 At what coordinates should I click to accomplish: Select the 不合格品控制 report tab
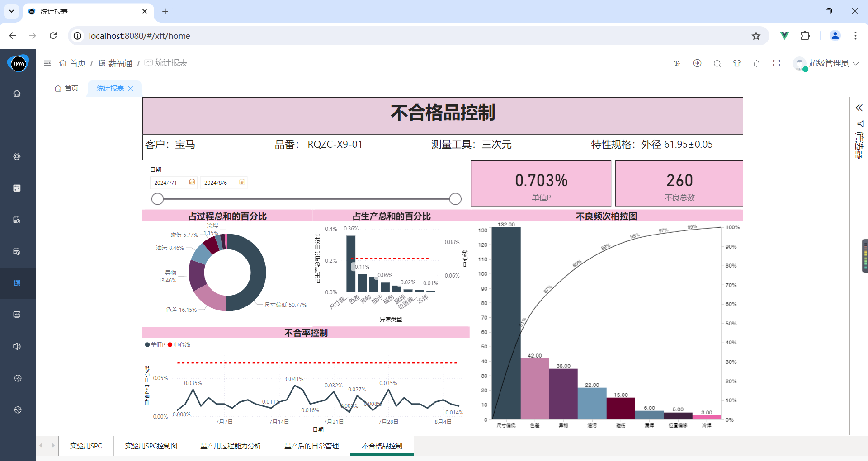point(382,446)
